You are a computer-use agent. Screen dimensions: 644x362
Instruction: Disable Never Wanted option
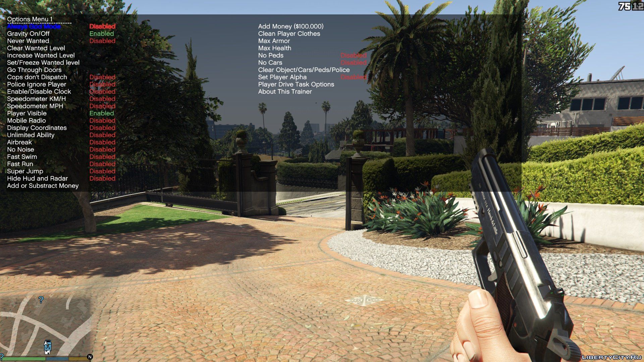29,41
